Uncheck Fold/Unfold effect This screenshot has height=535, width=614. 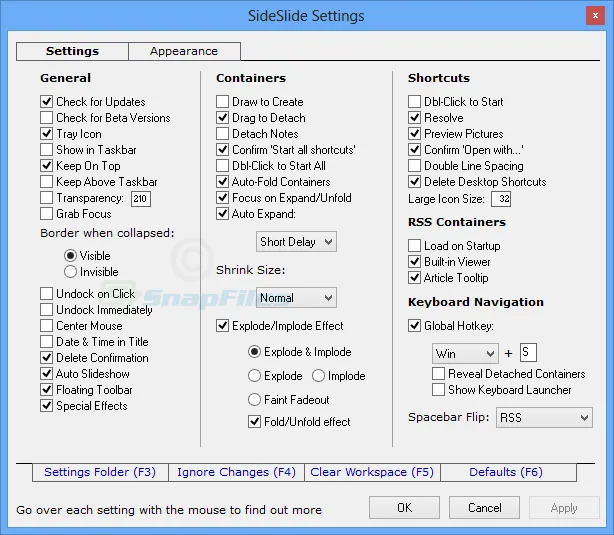pos(255,422)
